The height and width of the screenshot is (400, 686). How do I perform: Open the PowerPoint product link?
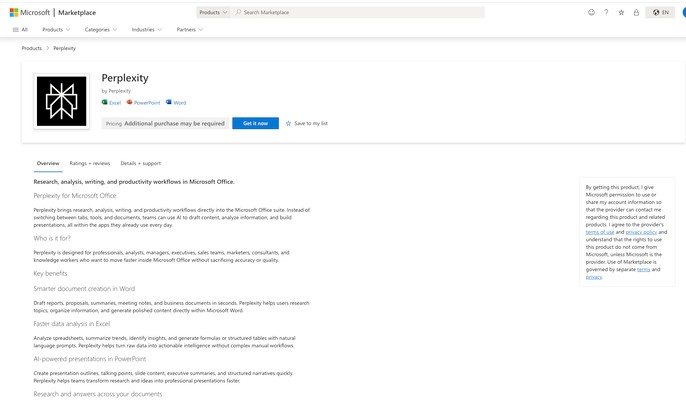click(x=147, y=103)
